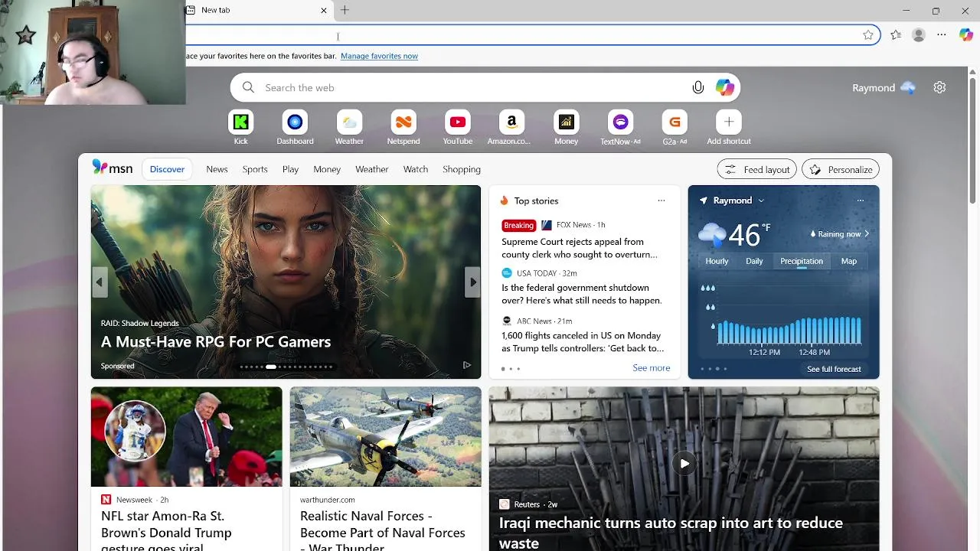The height and width of the screenshot is (551, 980).
Task: Open the browser profile icon
Action: [x=919, y=35]
